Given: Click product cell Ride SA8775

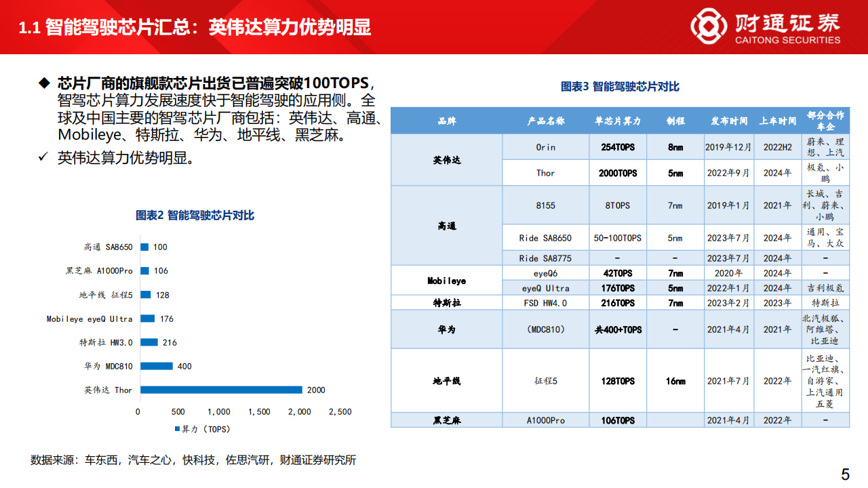Looking at the screenshot, I should click(x=546, y=258).
